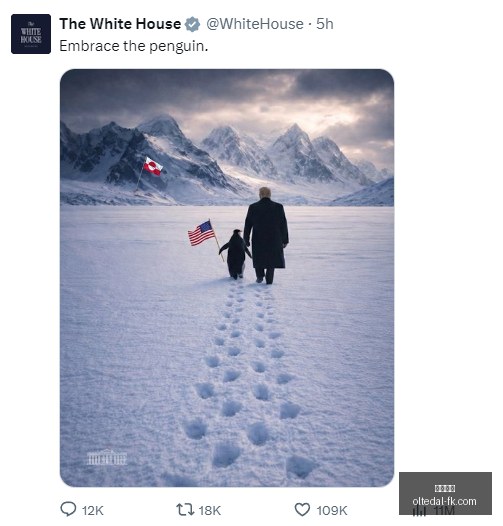The height and width of the screenshot is (526, 503).
Task: Open replies with the speech bubble icon
Action: pyautogui.click(x=68, y=510)
